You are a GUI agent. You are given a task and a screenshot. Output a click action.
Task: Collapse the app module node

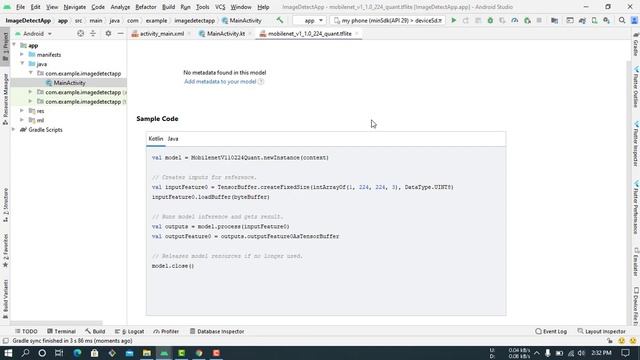(x=15, y=45)
